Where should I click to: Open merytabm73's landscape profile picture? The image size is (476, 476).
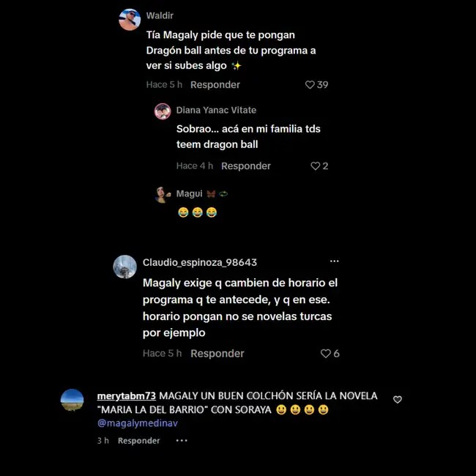click(x=72, y=400)
